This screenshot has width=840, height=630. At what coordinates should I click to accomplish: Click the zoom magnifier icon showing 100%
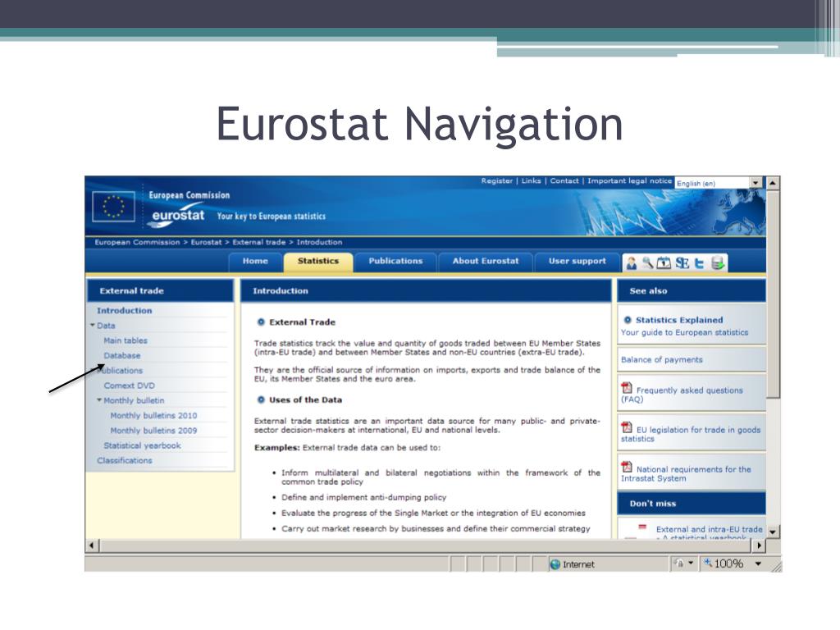click(708, 563)
